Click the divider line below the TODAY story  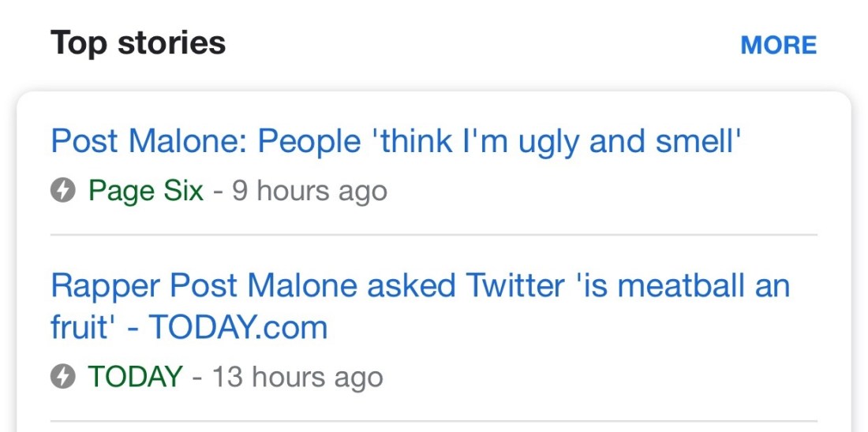coord(434,421)
